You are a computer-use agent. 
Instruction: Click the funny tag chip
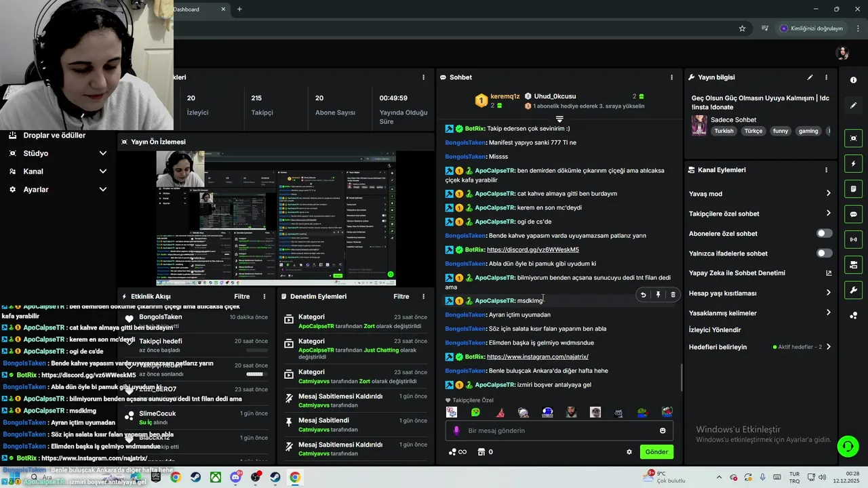click(781, 131)
